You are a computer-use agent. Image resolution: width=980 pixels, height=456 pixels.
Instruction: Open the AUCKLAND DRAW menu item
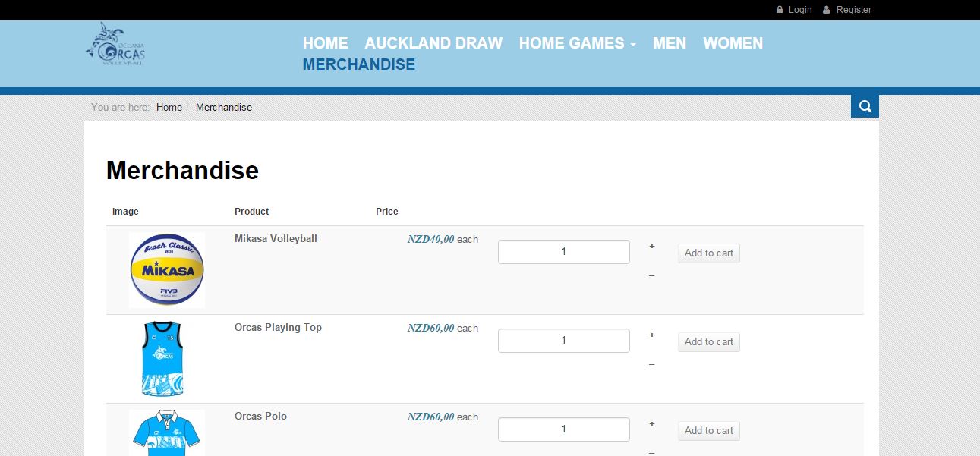433,43
